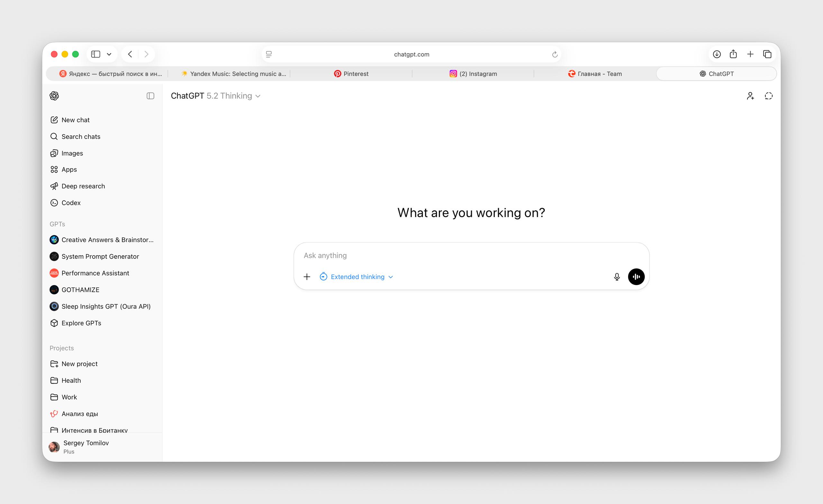
Task: Switch to the Instagram tab
Action: 473,74
